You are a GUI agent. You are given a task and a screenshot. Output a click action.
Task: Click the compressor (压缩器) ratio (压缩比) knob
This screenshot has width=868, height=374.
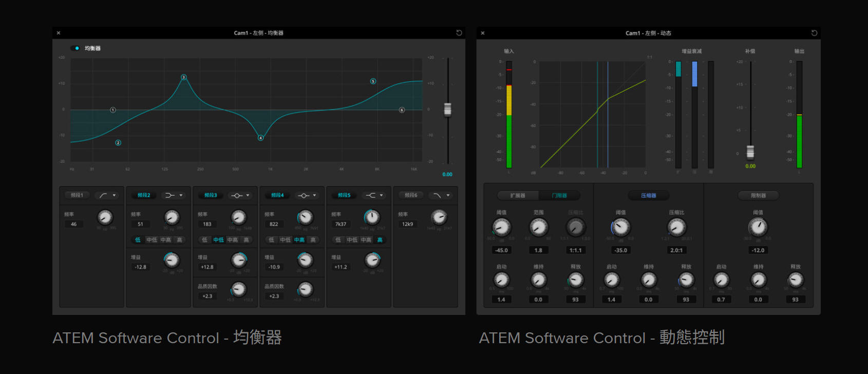tap(676, 227)
